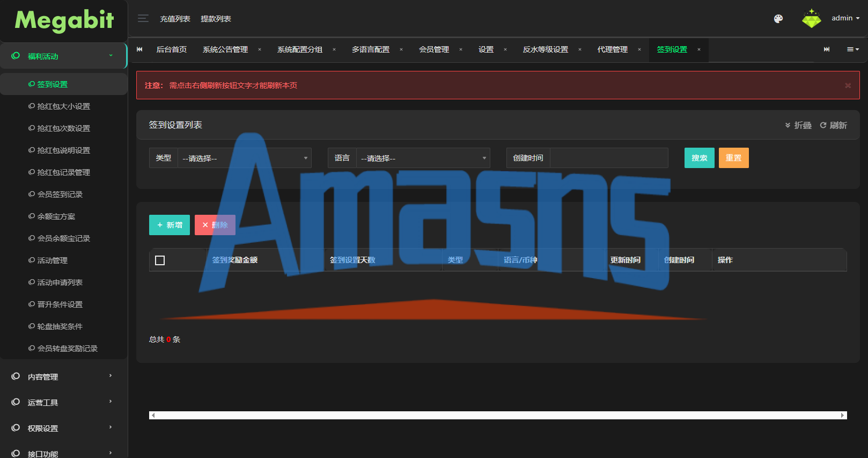Screen dimensions: 868x458
Task: Close the 反水等级设置 tab
Action: coord(580,49)
